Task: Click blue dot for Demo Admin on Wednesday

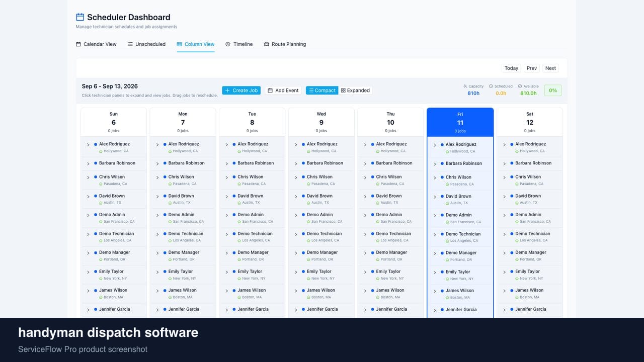Action: (303, 215)
